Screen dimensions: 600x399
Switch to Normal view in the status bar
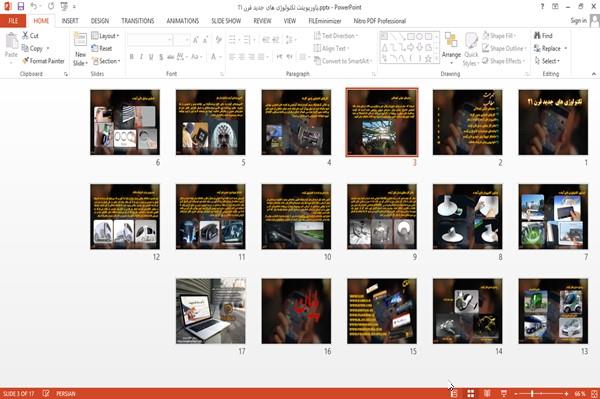454,393
